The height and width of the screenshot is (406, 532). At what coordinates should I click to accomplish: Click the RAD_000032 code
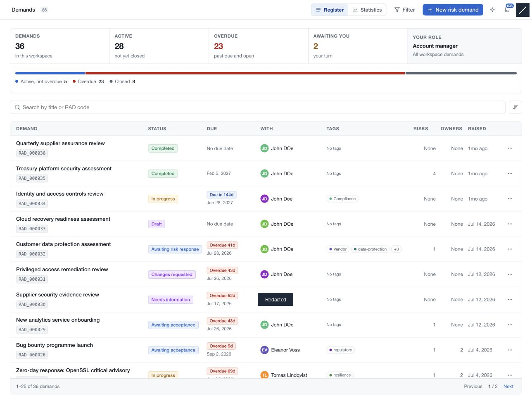point(32,254)
